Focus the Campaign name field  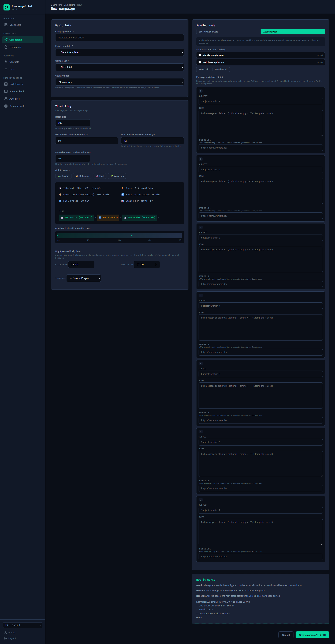(x=120, y=38)
